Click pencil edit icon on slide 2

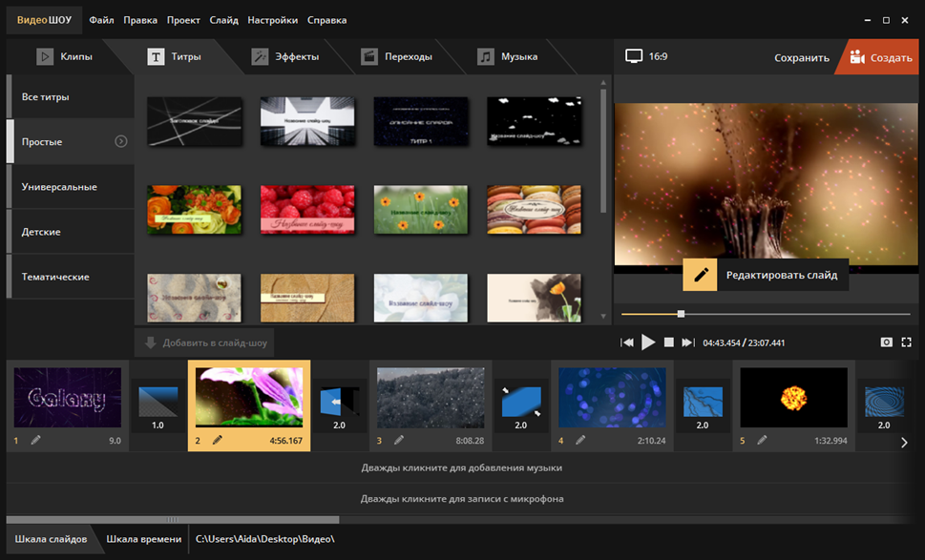click(217, 440)
